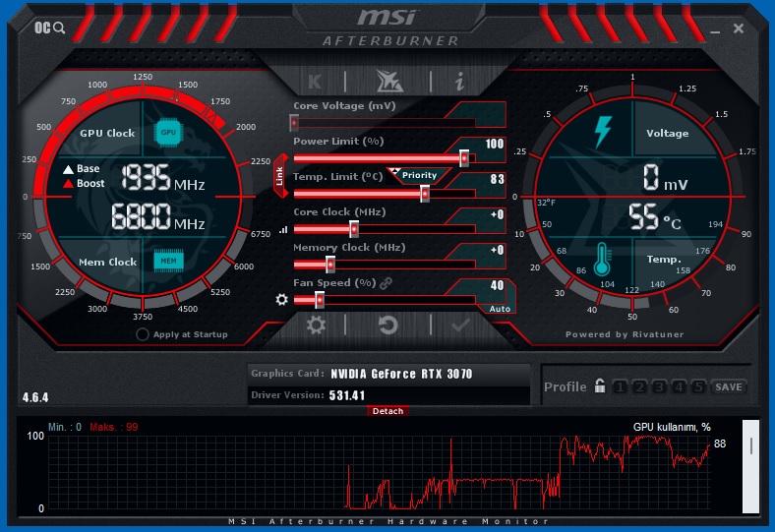Select profile slot 3
The image size is (775, 532).
pyautogui.click(x=659, y=386)
